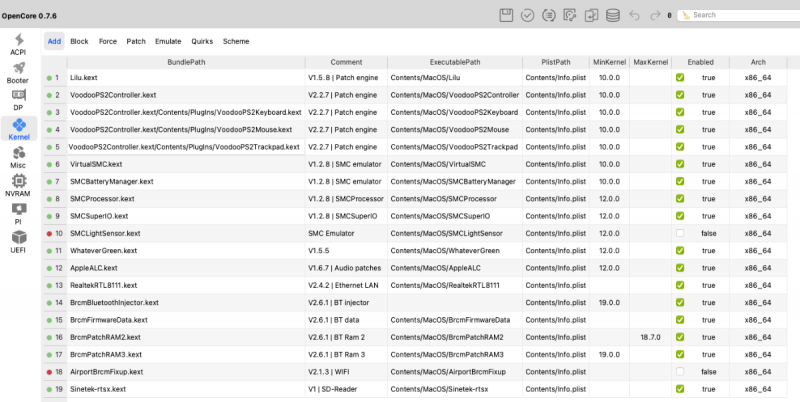Click the undo arrow icon
Viewport: 800px width, 402px height.
(634, 15)
